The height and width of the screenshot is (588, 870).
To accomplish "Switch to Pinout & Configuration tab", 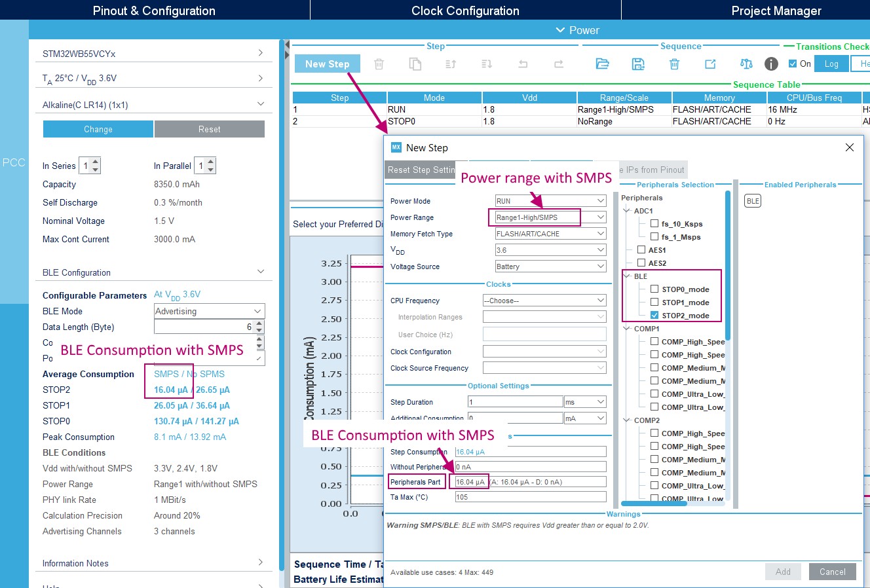I will (x=154, y=10).
